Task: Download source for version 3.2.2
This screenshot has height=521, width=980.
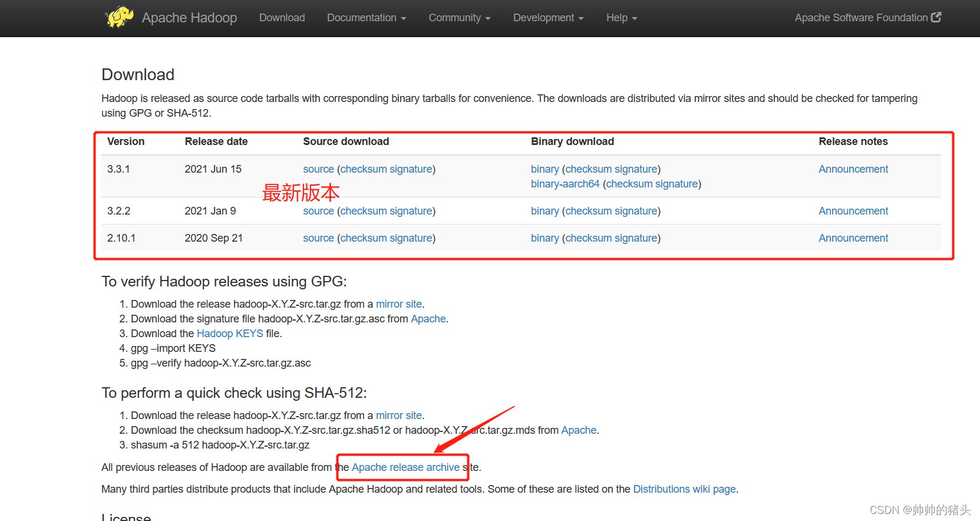Action: click(318, 211)
